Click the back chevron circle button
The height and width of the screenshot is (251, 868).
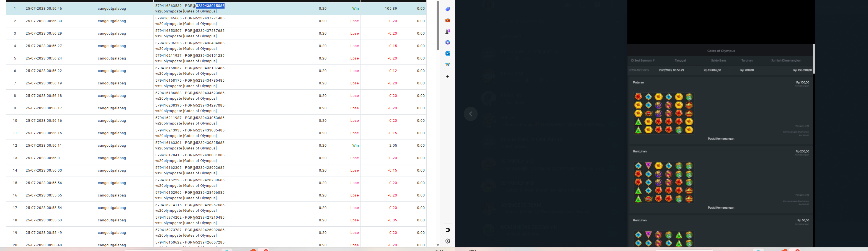471,114
